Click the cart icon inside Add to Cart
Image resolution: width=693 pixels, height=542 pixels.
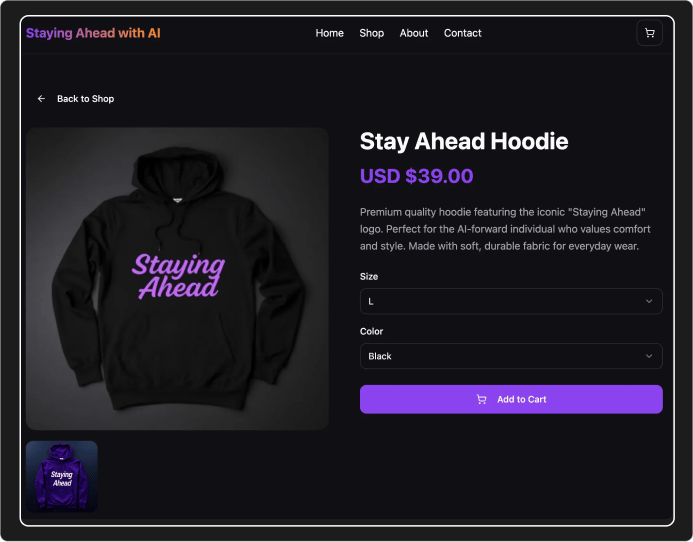click(x=481, y=400)
